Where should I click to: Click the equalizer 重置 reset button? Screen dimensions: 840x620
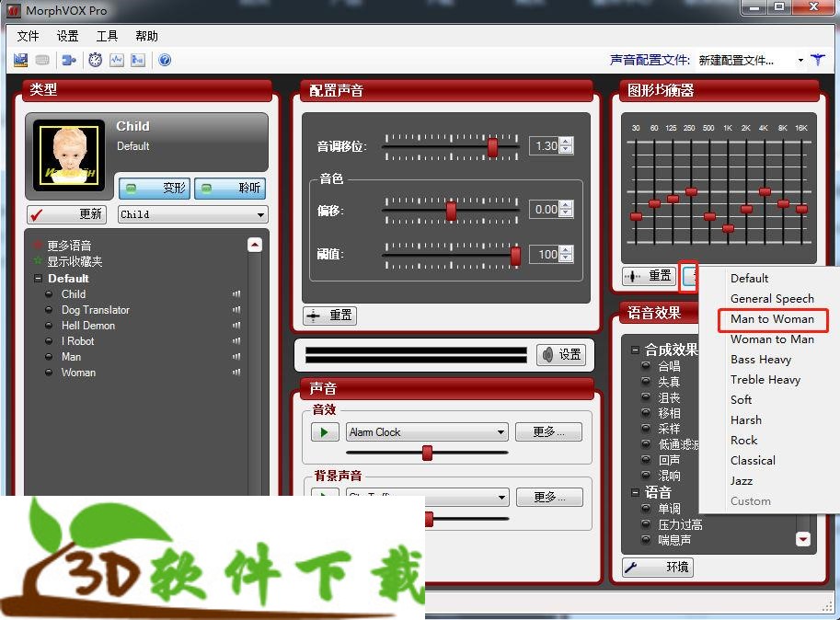pos(649,276)
